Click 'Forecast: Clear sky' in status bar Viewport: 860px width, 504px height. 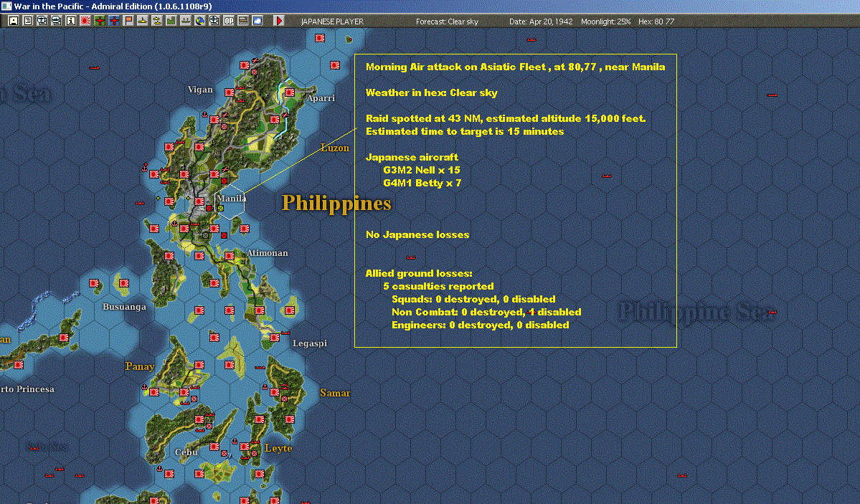click(447, 22)
